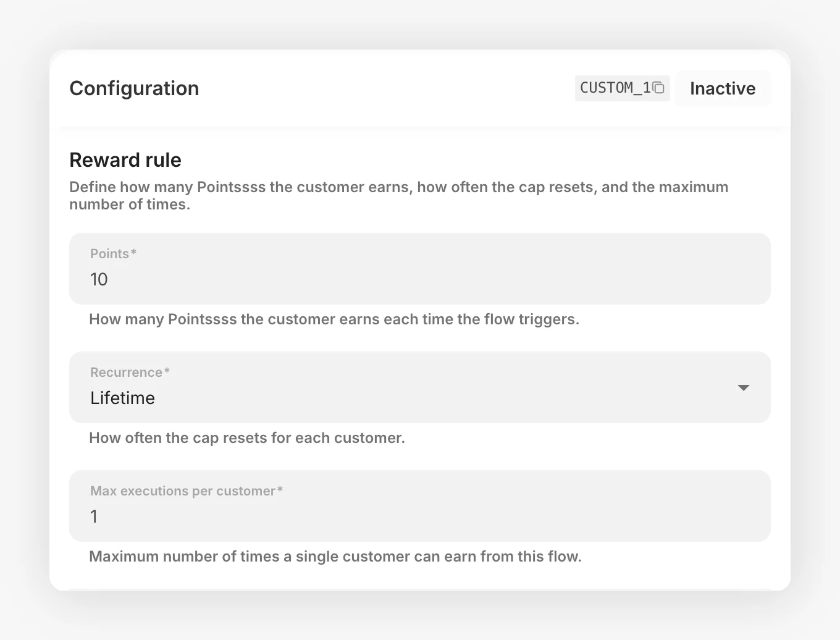Screen dimensions: 840x640
Task: Click the helper text 'How often the cap resets for each customer.'
Action: point(247,438)
